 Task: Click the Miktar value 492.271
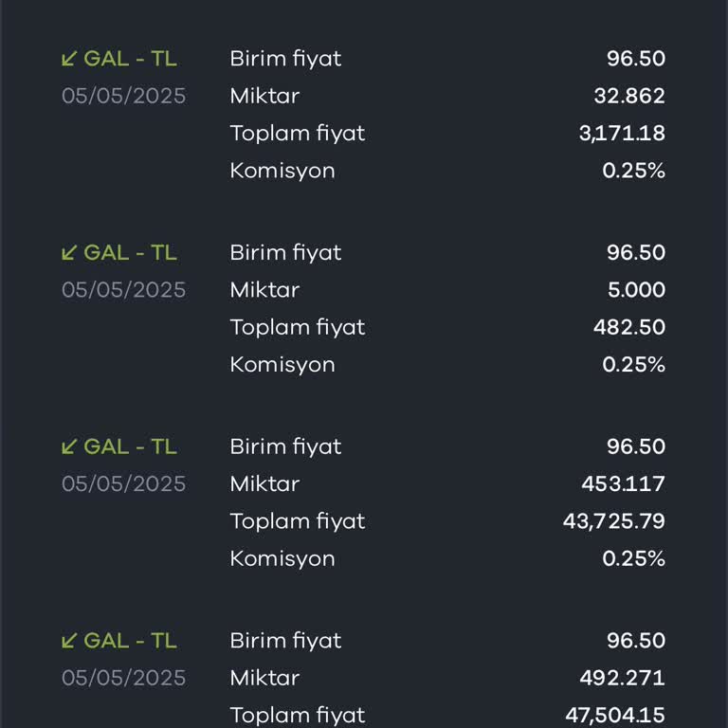pyautogui.click(x=622, y=678)
